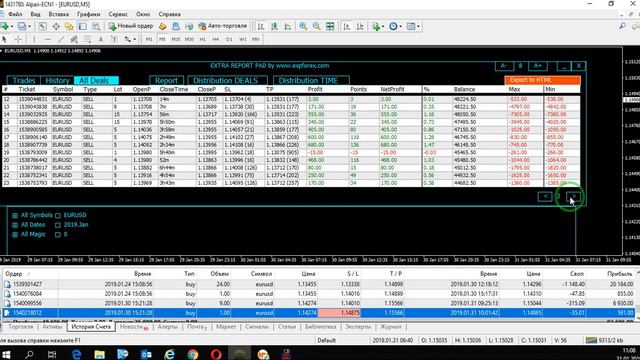Toggle the Data Window toolbar icon
This screenshot has height=360, width=640.
(x=56, y=26)
